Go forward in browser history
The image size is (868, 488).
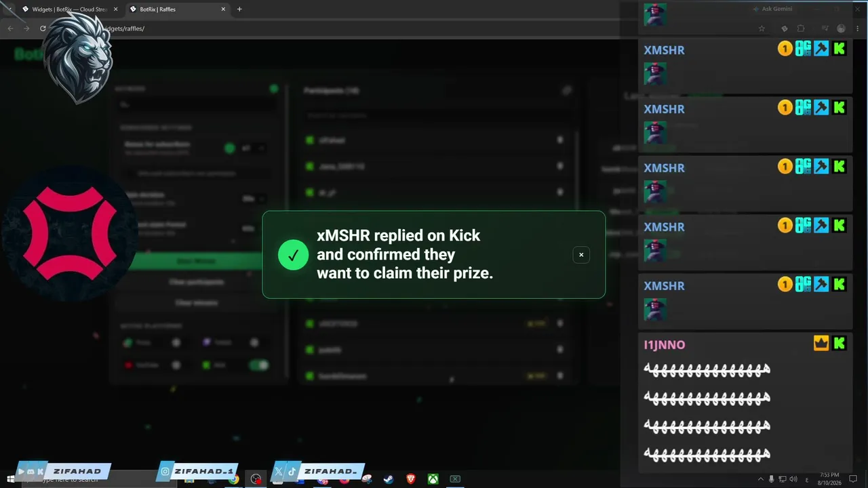[26, 28]
